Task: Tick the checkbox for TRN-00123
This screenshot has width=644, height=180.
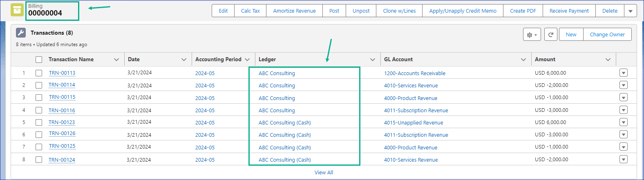Action: click(39, 122)
